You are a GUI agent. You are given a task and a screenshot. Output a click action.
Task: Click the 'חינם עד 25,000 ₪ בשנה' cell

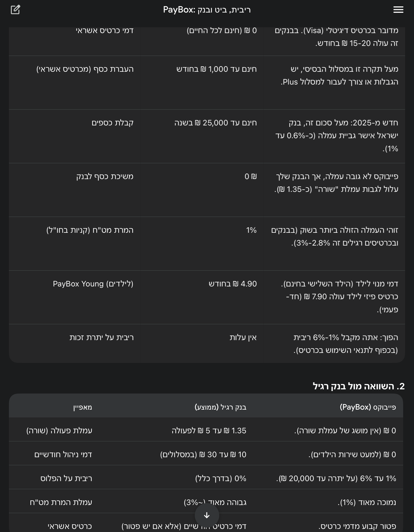[x=215, y=123]
